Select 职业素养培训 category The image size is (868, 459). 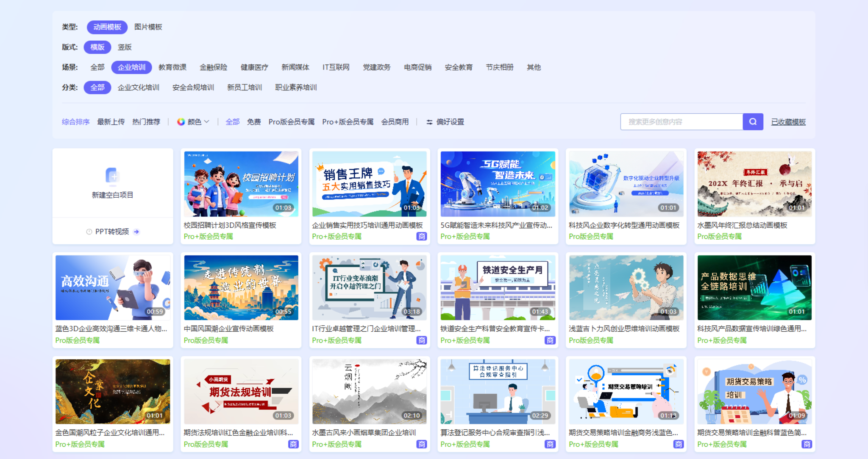(296, 87)
